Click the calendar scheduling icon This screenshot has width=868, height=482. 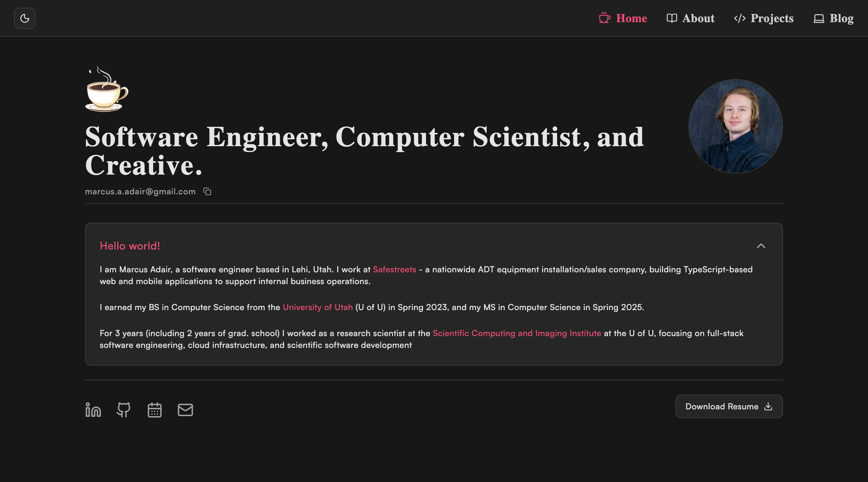155,410
